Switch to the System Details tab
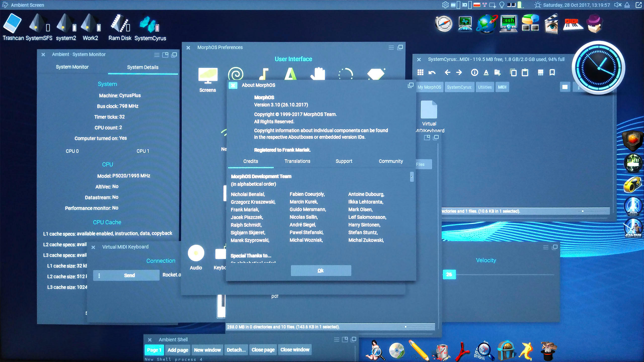Viewport: 644px width, 362px height. click(x=143, y=67)
